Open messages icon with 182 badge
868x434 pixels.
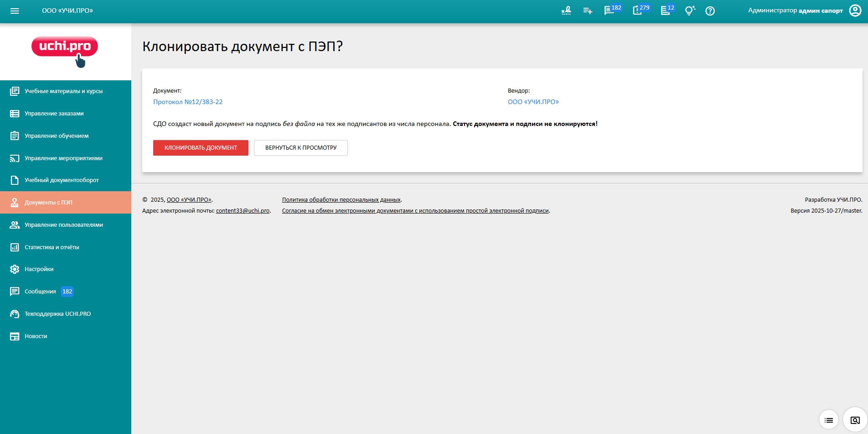click(x=610, y=11)
